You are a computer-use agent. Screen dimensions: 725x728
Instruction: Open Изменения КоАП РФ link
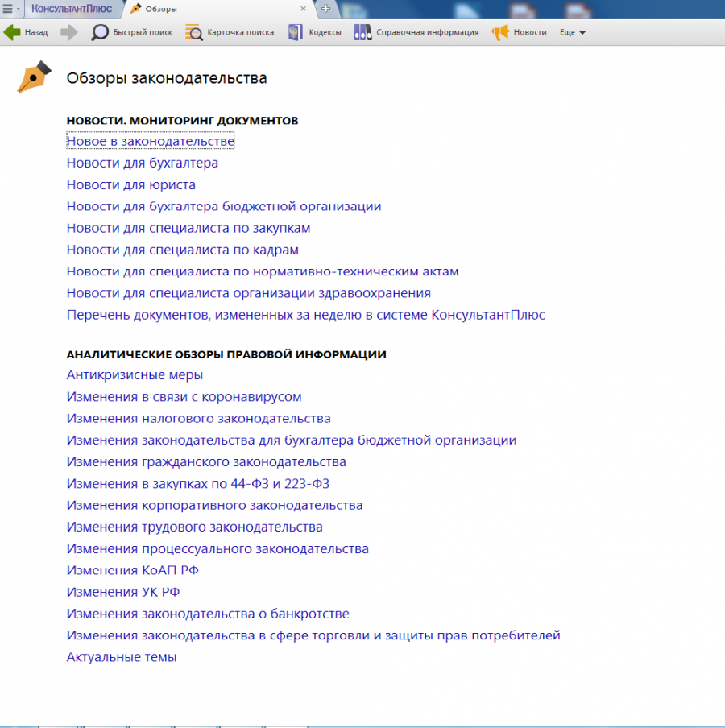pos(132,571)
